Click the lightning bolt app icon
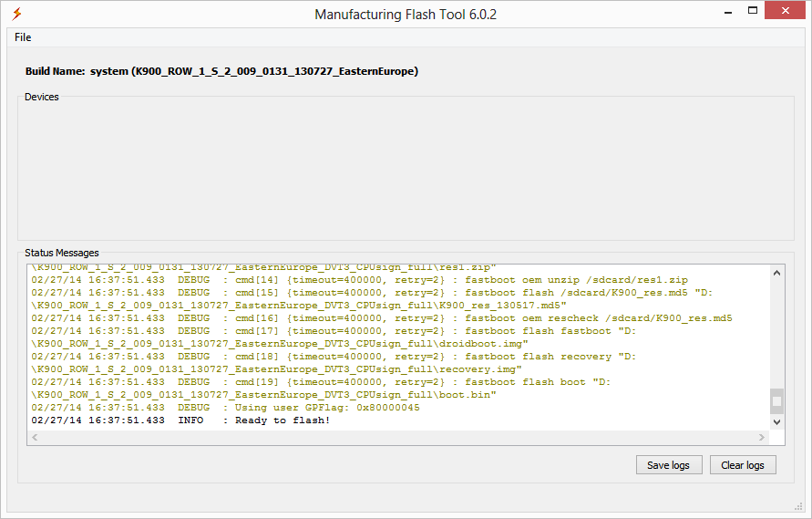 click(16, 14)
